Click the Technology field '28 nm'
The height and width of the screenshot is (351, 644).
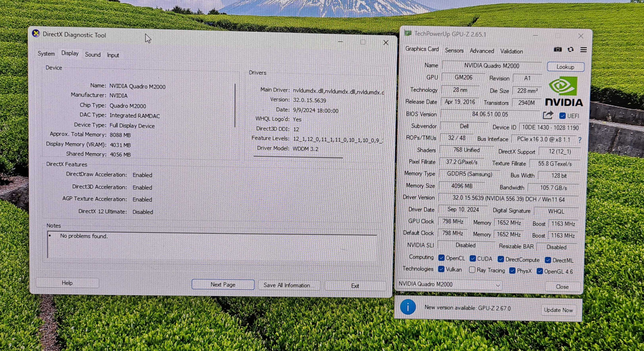click(460, 90)
